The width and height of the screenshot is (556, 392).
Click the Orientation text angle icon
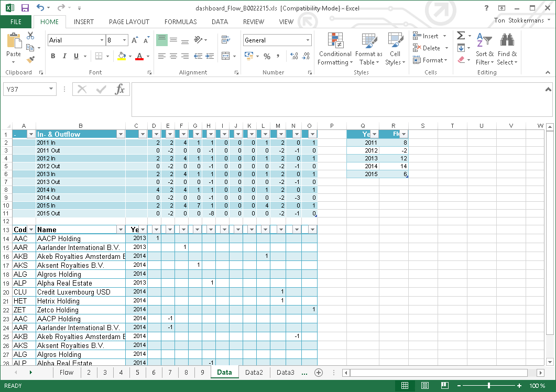pyautogui.click(x=198, y=40)
